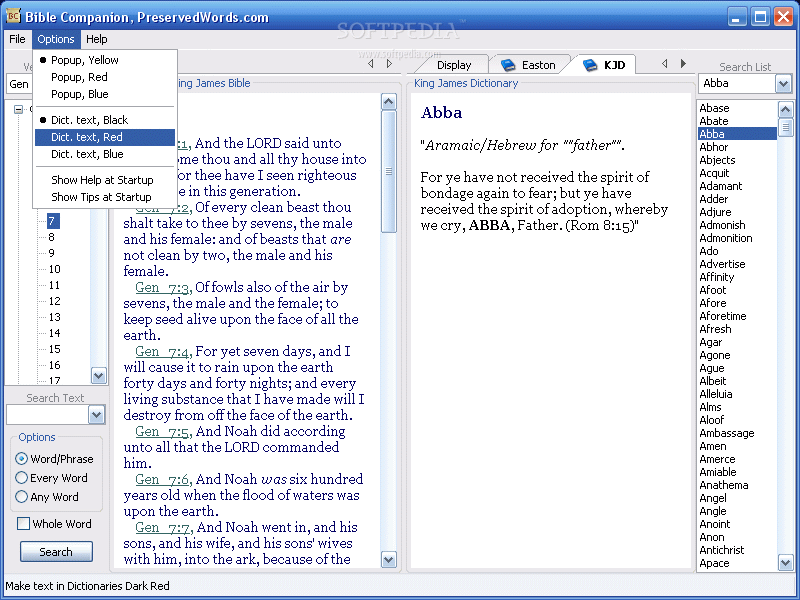The height and width of the screenshot is (600, 800).
Task: Open the File menu
Action: pyautogui.click(x=17, y=39)
